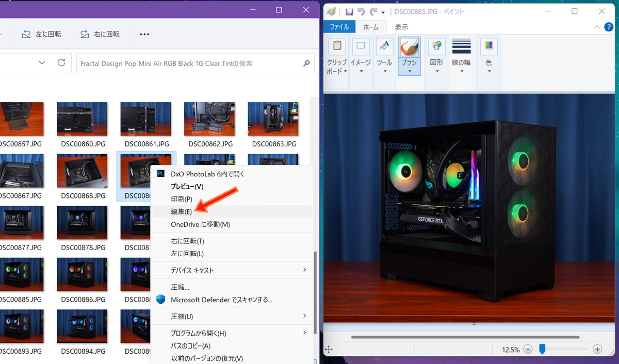The width and height of the screenshot is (619, 364).
Task: Click the 12.5% zoom level text
Action: 511,350
